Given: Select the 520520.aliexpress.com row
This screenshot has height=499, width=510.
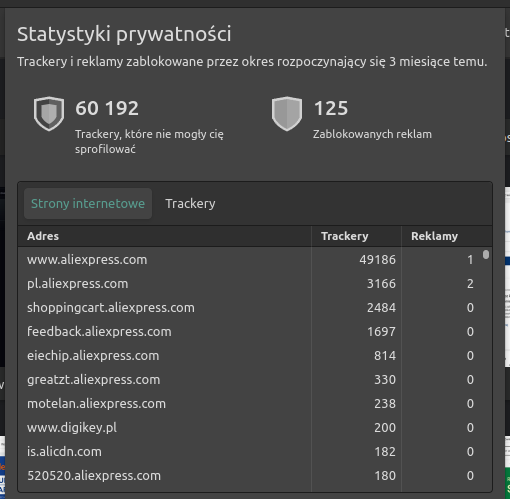Looking at the screenshot, I should point(250,476).
